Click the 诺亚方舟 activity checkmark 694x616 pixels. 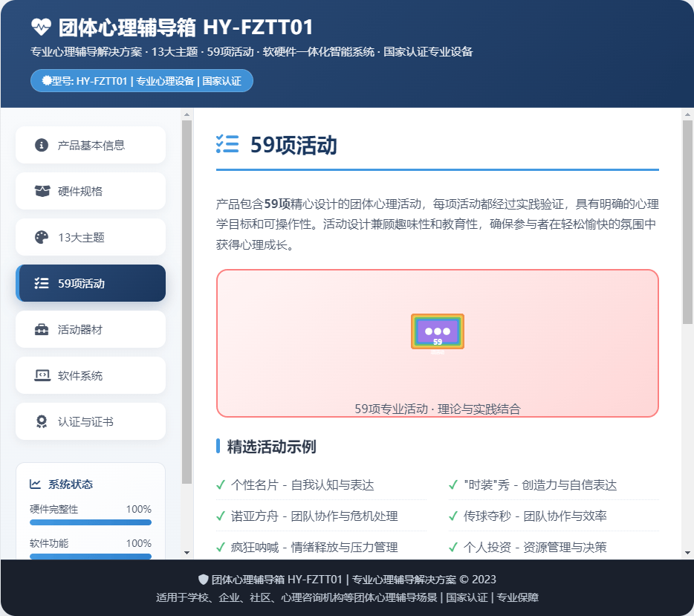click(221, 516)
